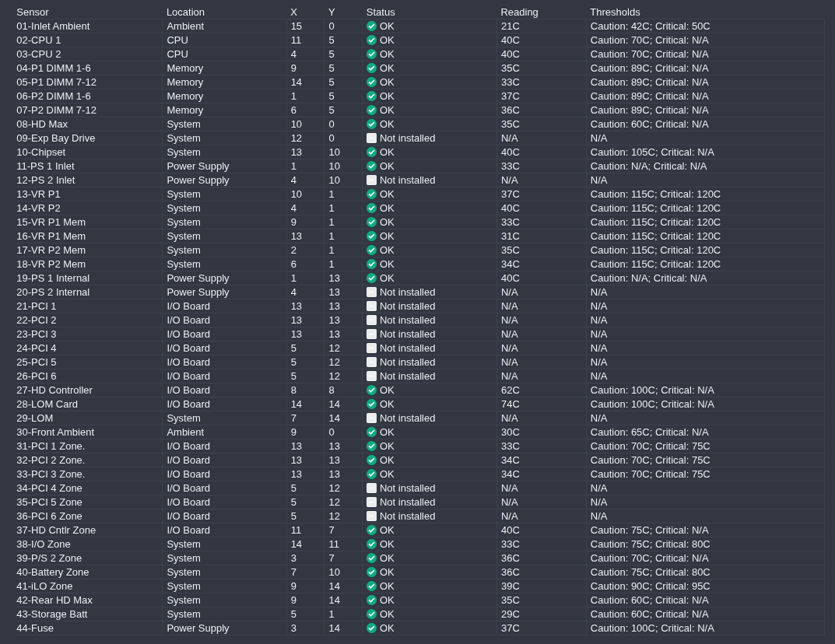Click the Not installed icon for 12-PS 2 Inlet
The image size is (835, 644).
tap(372, 180)
